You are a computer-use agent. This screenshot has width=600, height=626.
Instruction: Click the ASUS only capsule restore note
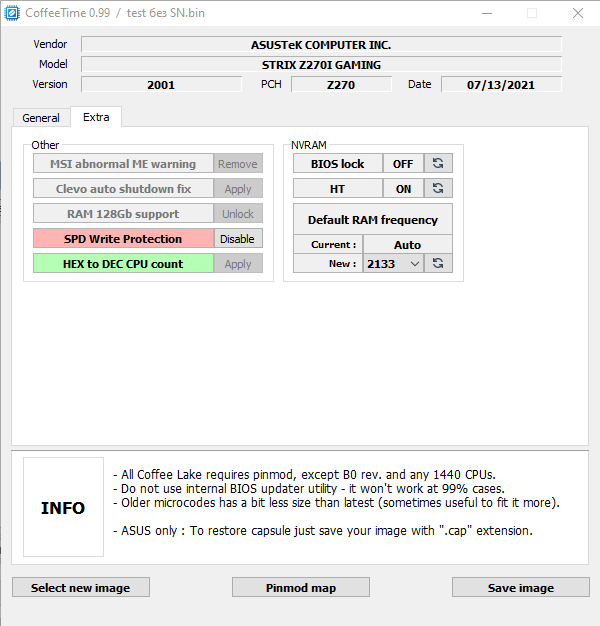323,531
